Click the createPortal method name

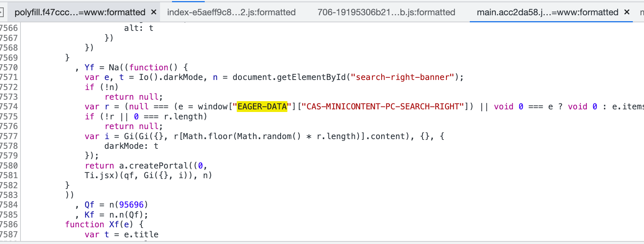[x=159, y=166]
